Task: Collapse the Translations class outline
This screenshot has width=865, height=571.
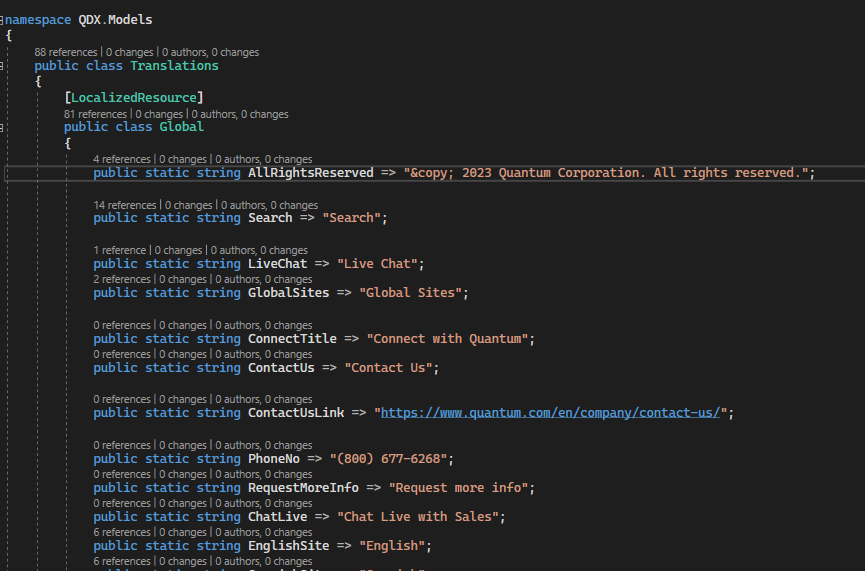Action: click(x=3, y=66)
